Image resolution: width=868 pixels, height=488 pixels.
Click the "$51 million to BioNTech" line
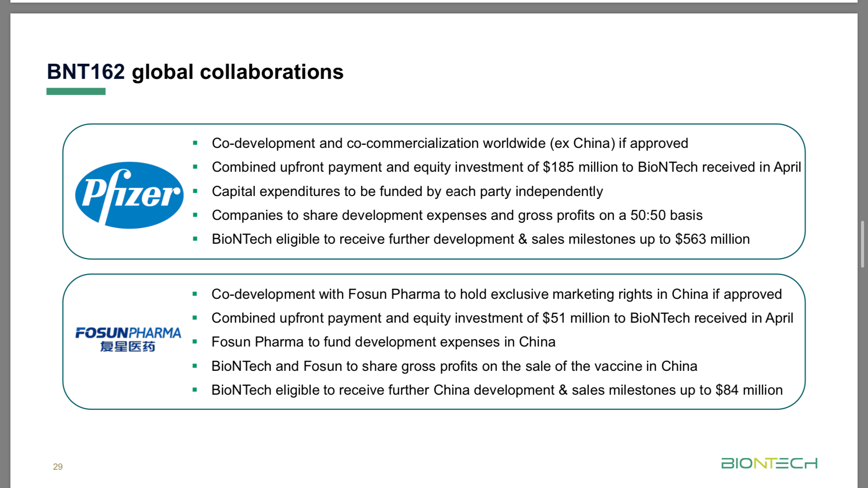pos(502,318)
